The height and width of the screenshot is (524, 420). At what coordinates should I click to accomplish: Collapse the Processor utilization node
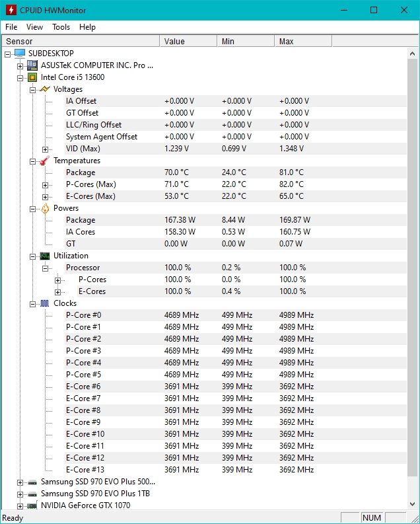click(x=45, y=268)
